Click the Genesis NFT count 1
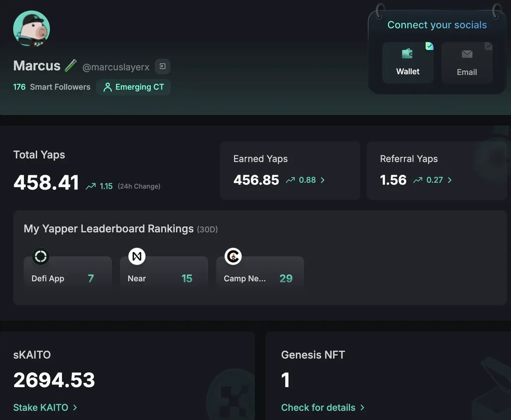The height and width of the screenshot is (420, 511). pos(286,380)
